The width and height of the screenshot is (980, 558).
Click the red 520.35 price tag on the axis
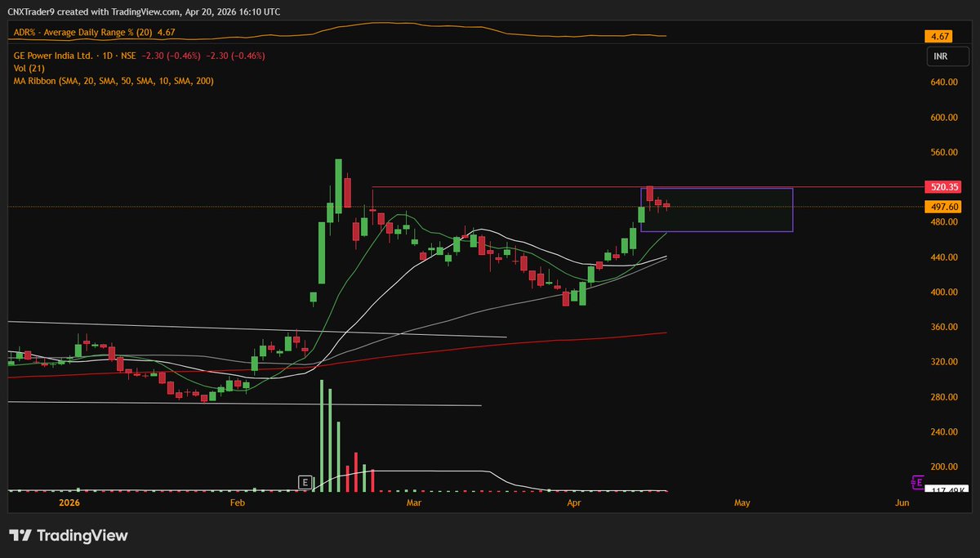(942, 187)
